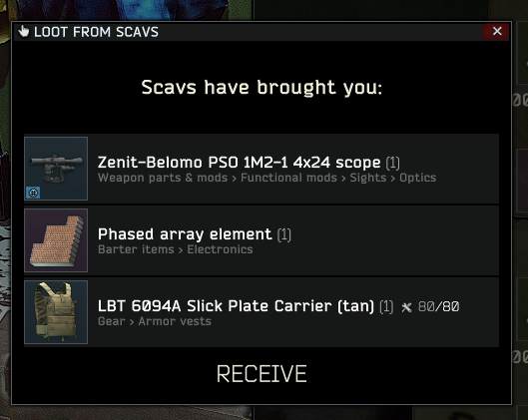Click the Zenit-Belomo PSO 1M2-1 scope name
This screenshot has height=420, width=528.
(x=240, y=163)
